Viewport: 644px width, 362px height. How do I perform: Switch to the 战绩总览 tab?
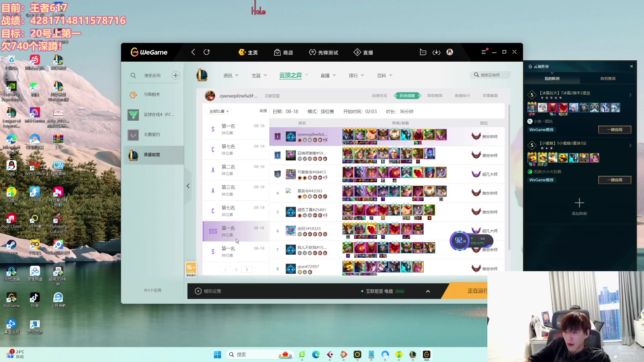pyautogui.click(x=379, y=96)
